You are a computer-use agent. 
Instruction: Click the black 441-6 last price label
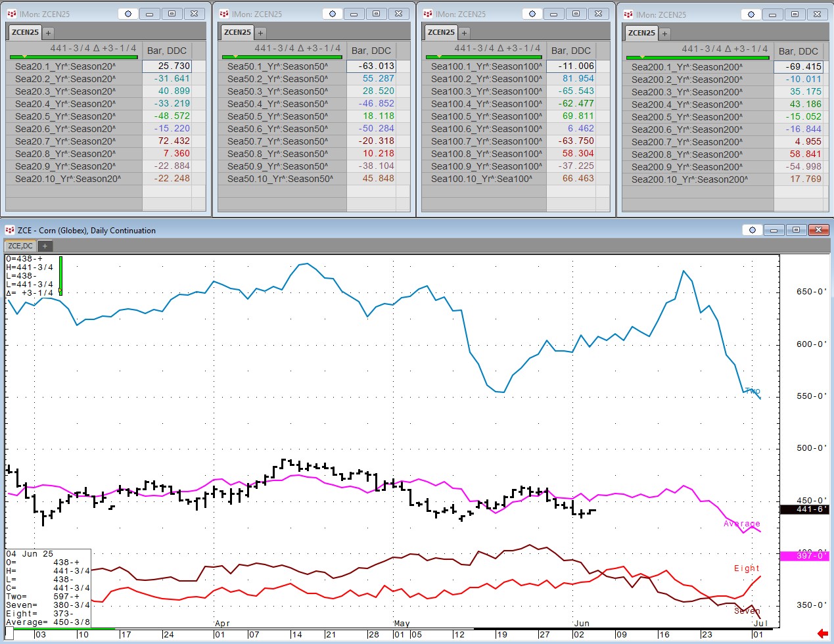pos(804,509)
